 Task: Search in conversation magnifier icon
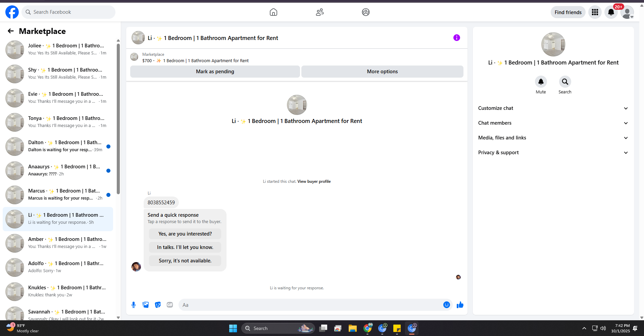pyautogui.click(x=565, y=82)
